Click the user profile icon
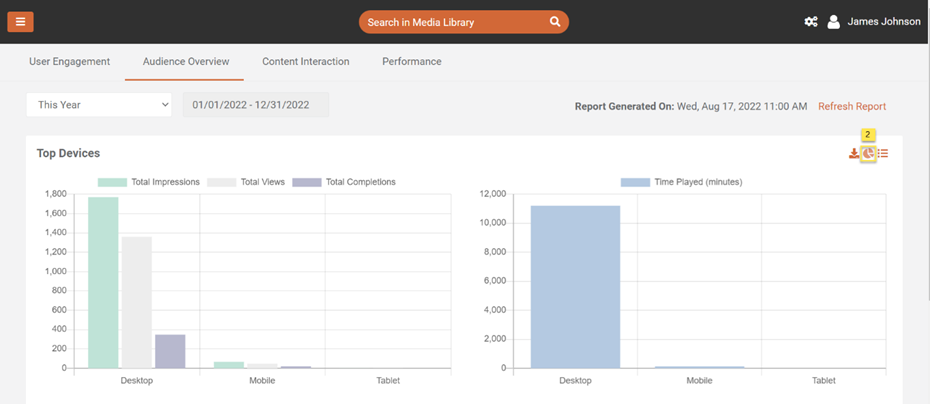This screenshot has width=930, height=404. pos(833,22)
